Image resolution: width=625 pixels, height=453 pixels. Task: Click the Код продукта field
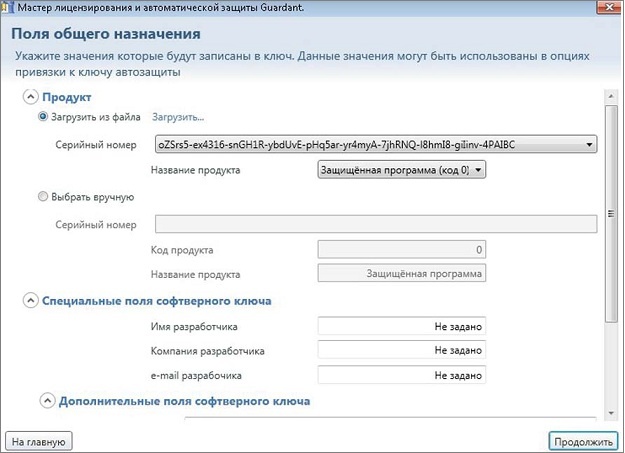click(401, 249)
